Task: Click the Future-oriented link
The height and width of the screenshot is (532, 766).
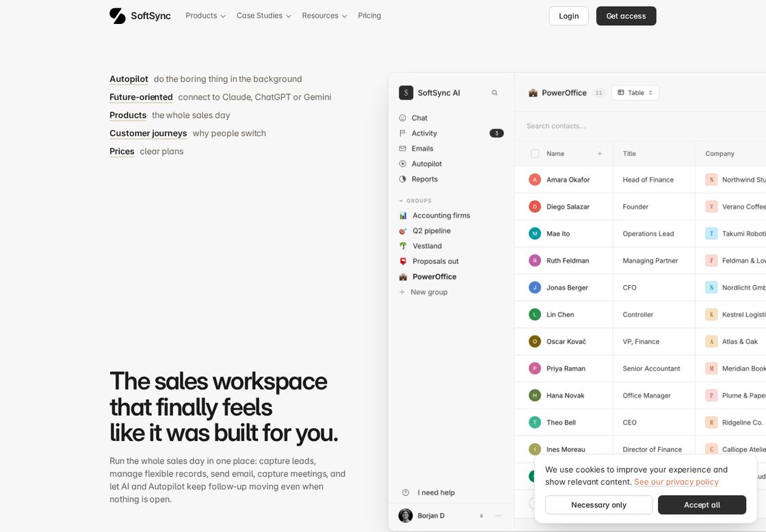Action: (x=141, y=97)
